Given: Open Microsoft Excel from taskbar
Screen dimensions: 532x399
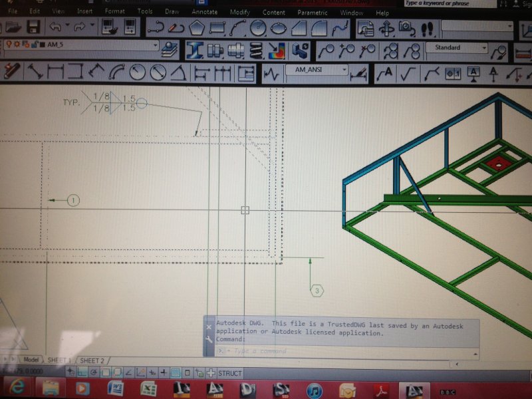Looking at the screenshot, I should pos(148,389).
